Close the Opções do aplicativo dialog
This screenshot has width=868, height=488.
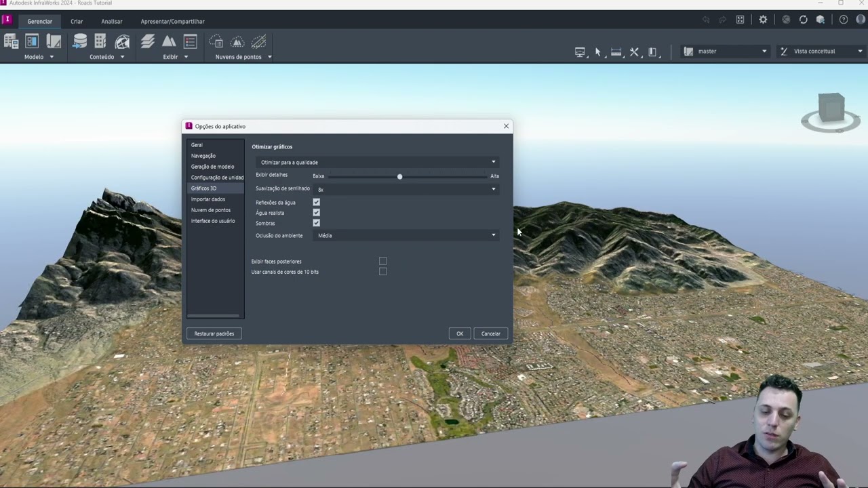point(506,126)
